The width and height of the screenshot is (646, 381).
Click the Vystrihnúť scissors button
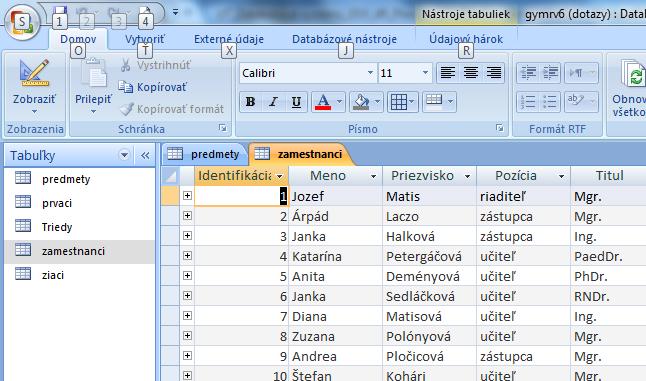(x=155, y=65)
